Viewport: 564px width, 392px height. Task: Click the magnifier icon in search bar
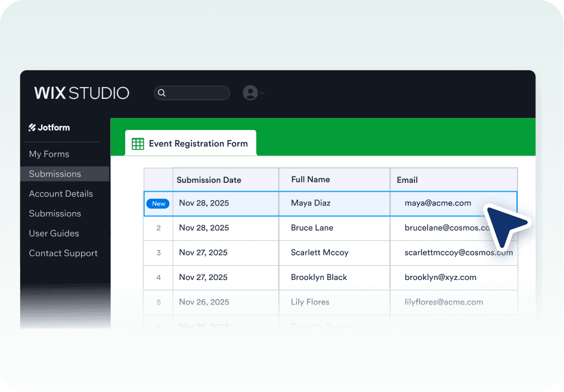coord(162,93)
